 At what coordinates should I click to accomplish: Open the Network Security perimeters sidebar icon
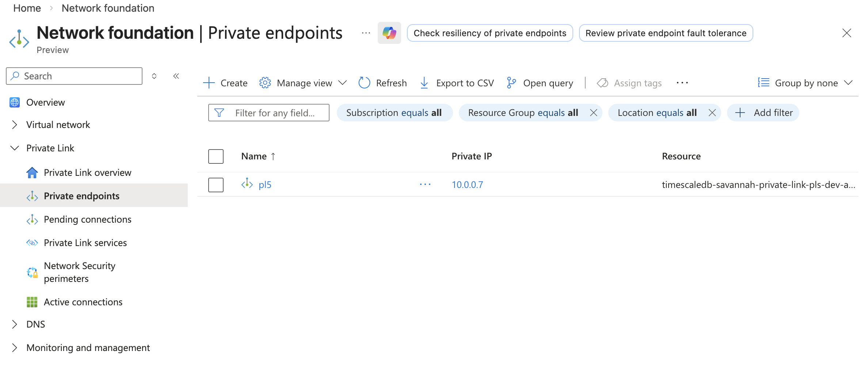[32, 272]
